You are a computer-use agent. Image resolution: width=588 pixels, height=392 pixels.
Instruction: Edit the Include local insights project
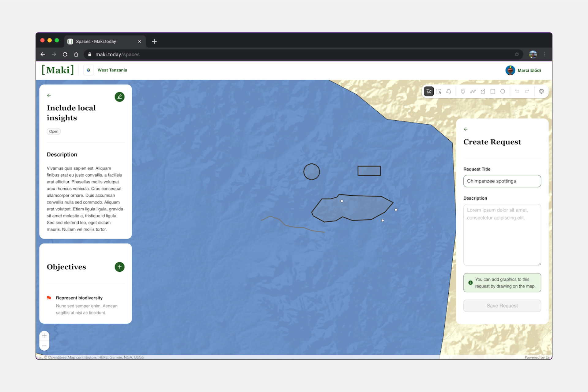tap(119, 97)
